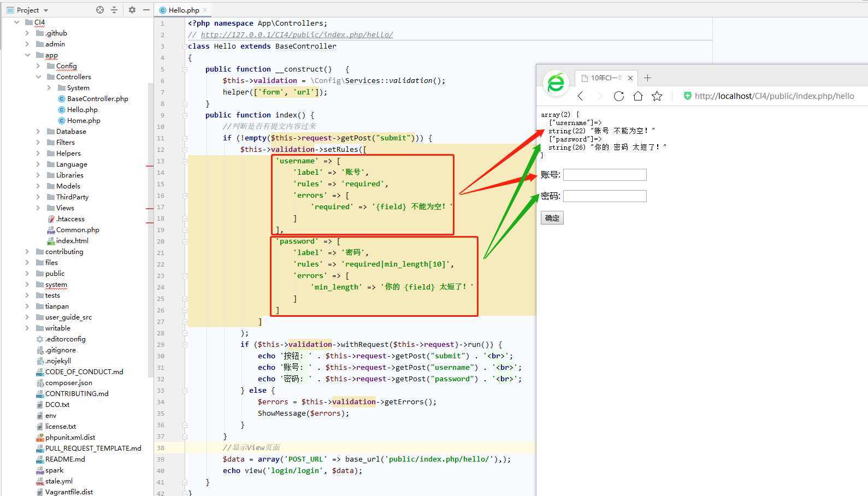Go forward in the browser
The width and height of the screenshot is (868, 496).
(599, 96)
